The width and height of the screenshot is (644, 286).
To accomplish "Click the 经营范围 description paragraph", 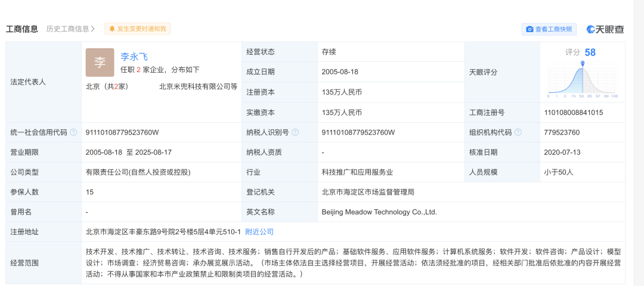I will tap(353, 263).
